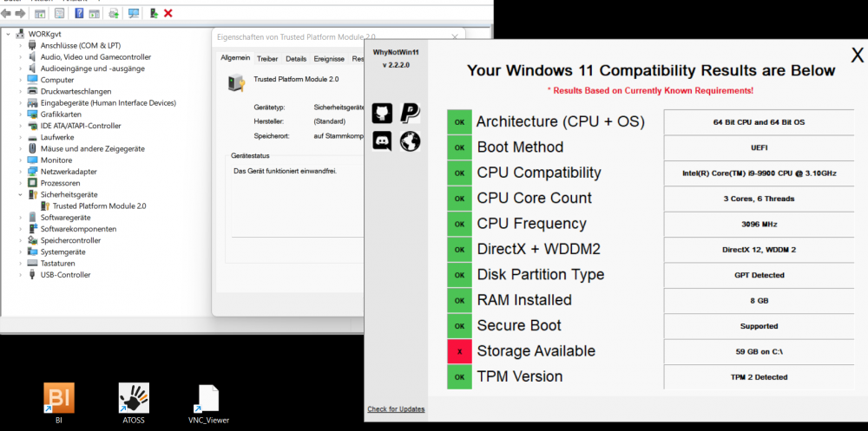Click the computer with green arrow toolbar icon
This screenshot has width=868, height=431.
(x=154, y=13)
